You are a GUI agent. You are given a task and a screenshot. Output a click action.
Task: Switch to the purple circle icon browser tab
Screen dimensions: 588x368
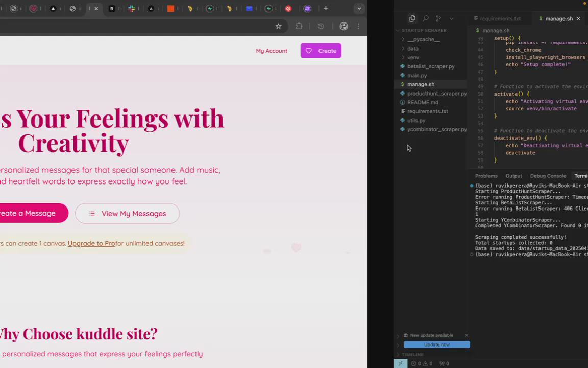307,8
